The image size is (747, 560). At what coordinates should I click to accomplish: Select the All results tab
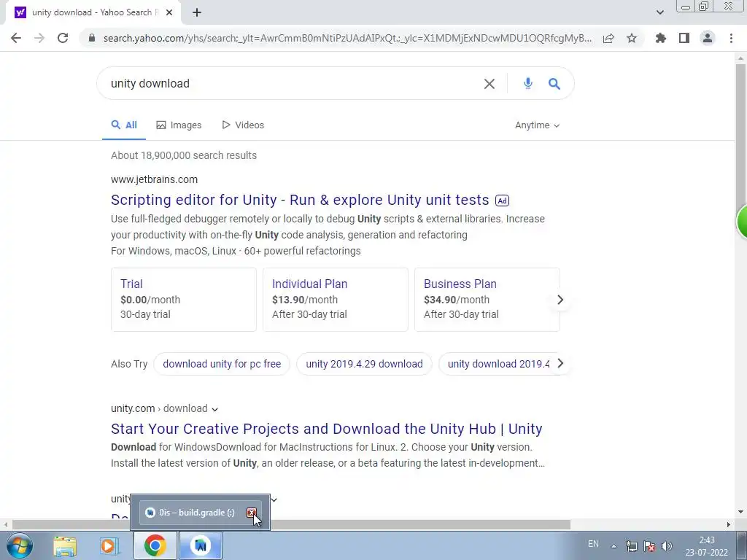click(x=124, y=125)
